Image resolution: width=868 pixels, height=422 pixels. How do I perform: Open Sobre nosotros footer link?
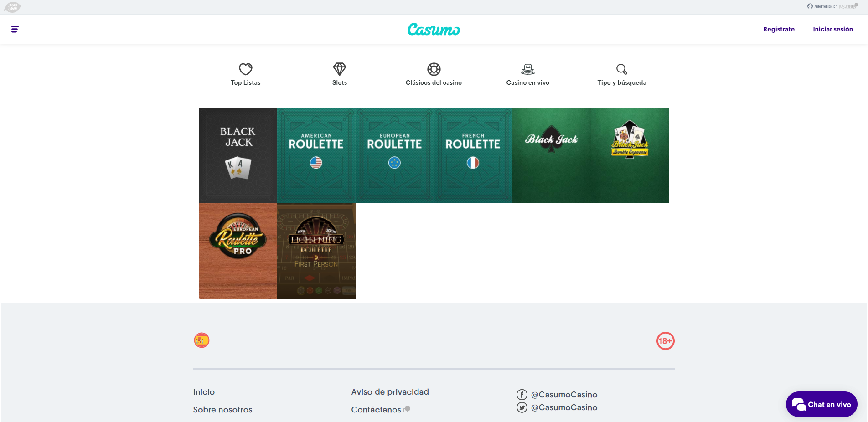[x=222, y=410]
